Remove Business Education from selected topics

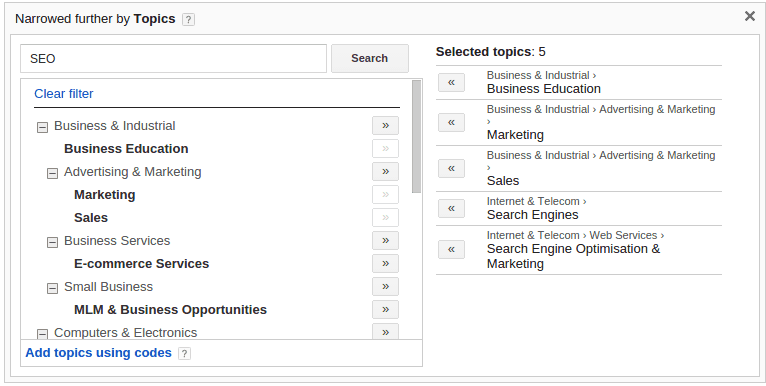(x=451, y=82)
